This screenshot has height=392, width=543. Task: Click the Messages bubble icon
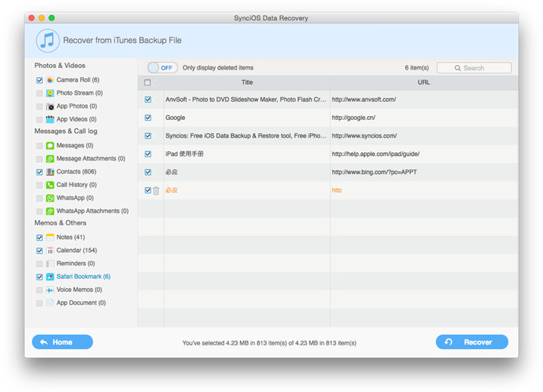click(x=50, y=146)
